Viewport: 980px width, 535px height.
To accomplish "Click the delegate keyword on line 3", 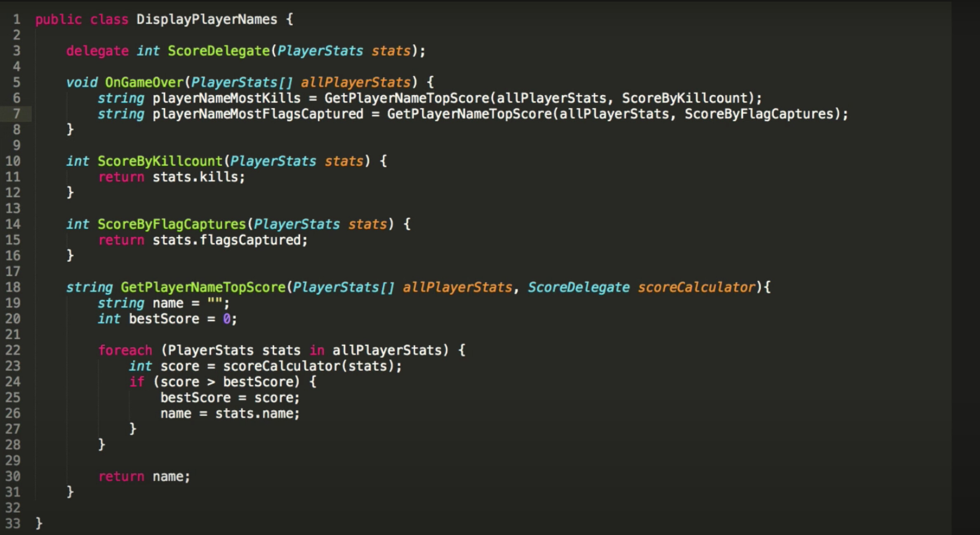I will pos(97,51).
